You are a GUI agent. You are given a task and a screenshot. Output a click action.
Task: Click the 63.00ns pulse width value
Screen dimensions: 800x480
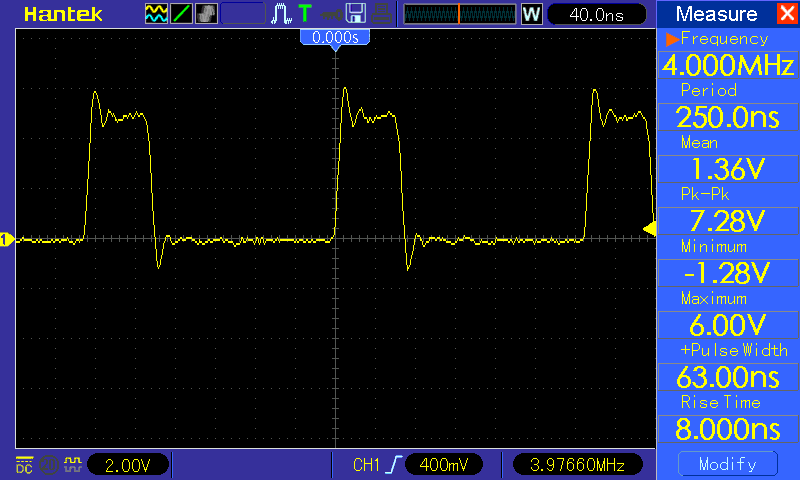728,377
